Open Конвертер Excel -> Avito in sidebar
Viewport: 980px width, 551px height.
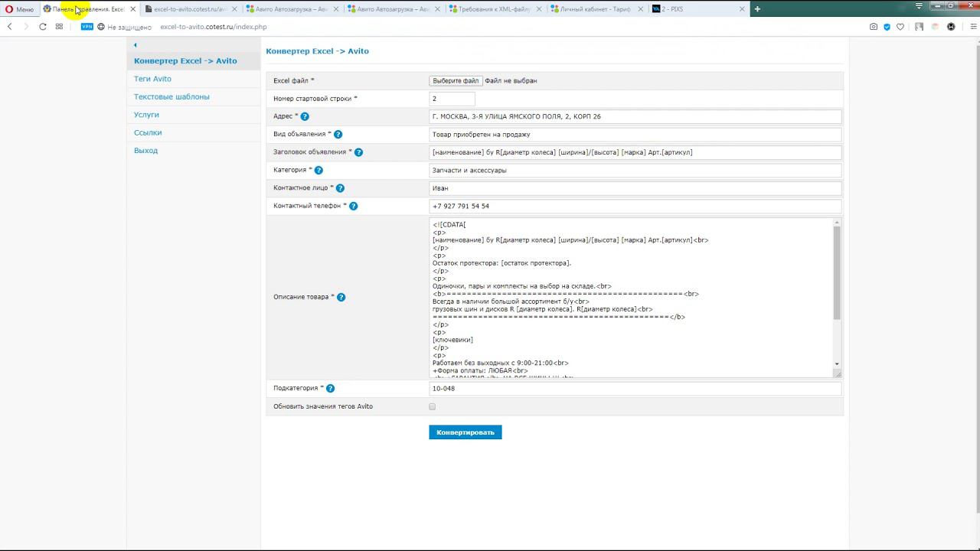pyautogui.click(x=185, y=61)
